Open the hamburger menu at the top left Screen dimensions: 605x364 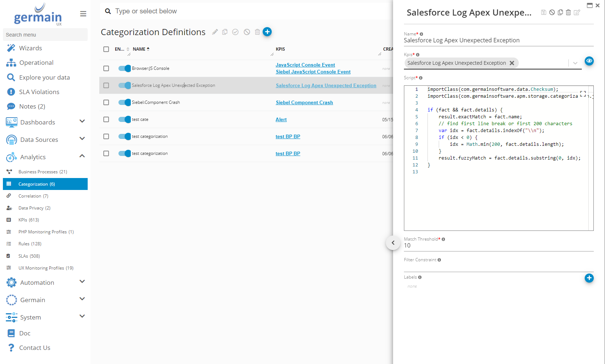[83, 13]
